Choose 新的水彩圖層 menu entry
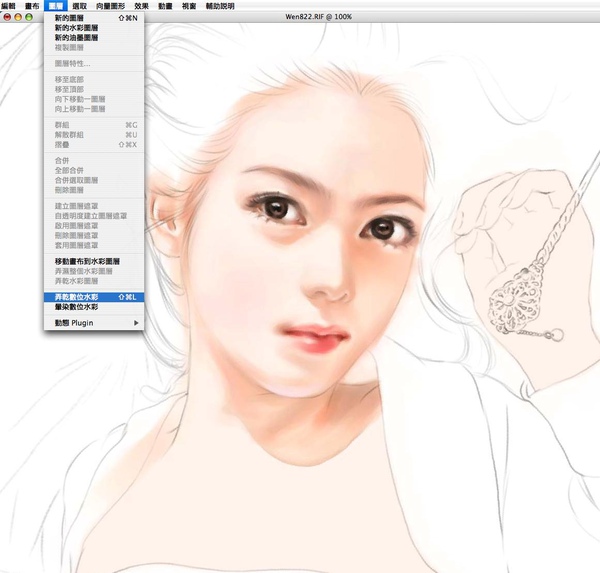This screenshot has height=573, width=600. click(94, 28)
